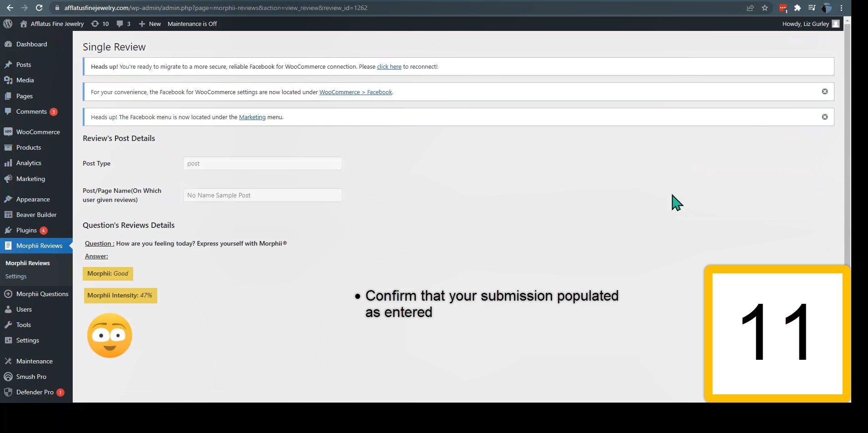Open the WooCommerce menu item

click(36, 132)
